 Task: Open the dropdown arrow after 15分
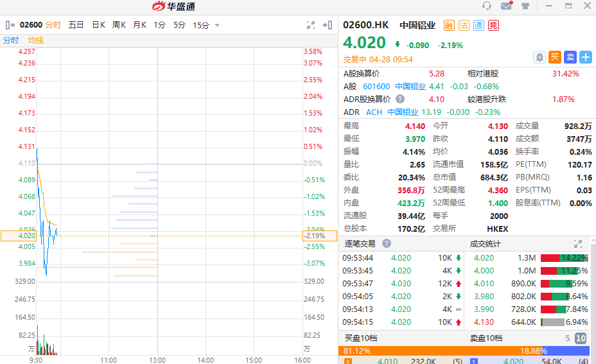click(217, 26)
